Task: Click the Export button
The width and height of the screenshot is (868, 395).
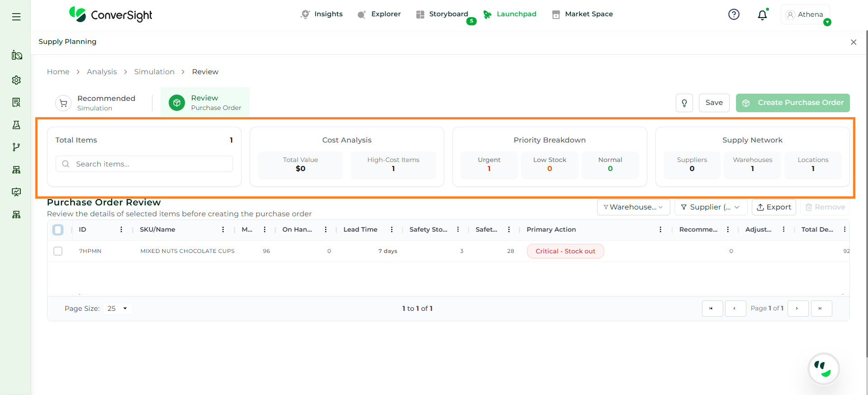Action: pyautogui.click(x=773, y=207)
